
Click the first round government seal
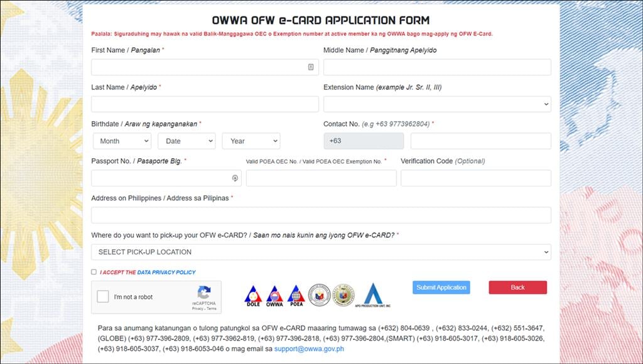click(319, 295)
